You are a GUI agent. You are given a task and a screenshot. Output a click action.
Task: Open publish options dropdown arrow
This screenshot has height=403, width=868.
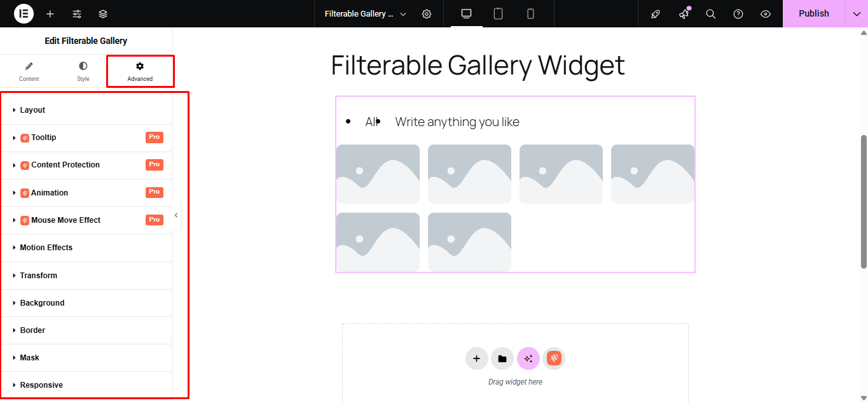tap(857, 13)
